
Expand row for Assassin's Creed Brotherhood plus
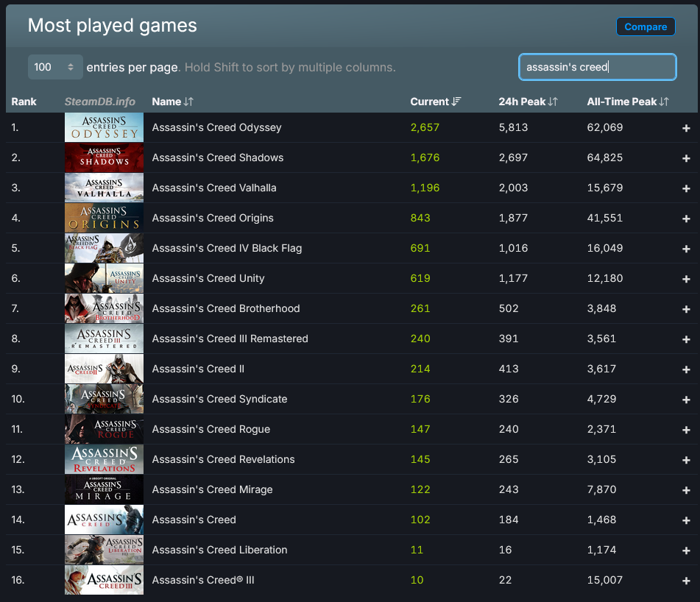686,309
